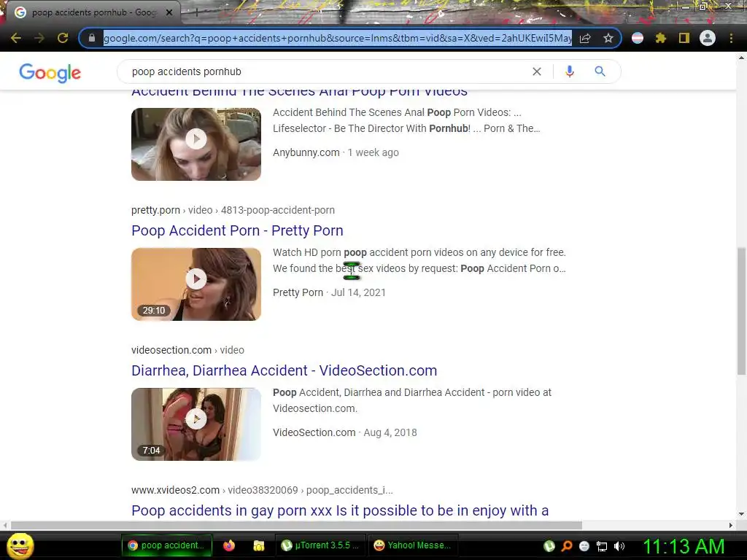Click the 'Pretty Porn · Jul 14, 2021' text
The image size is (747, 560).
329,292
